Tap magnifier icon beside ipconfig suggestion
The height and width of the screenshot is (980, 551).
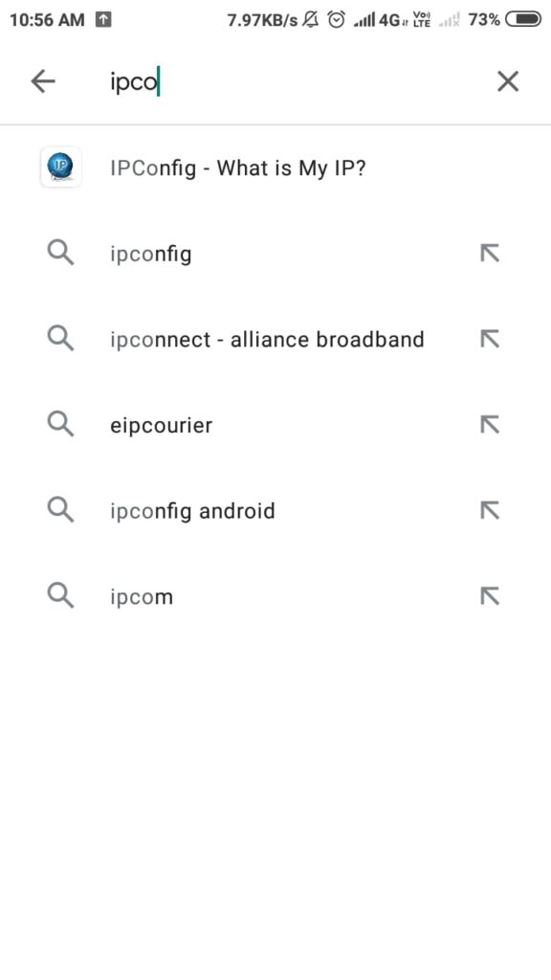[x=60, y=254]
